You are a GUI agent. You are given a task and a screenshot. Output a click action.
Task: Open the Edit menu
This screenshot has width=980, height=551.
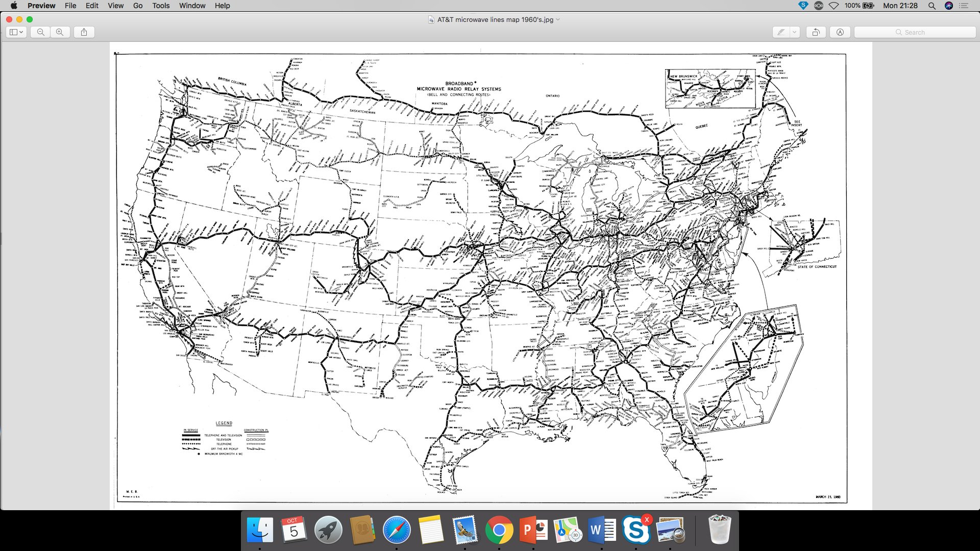point(92,6)
